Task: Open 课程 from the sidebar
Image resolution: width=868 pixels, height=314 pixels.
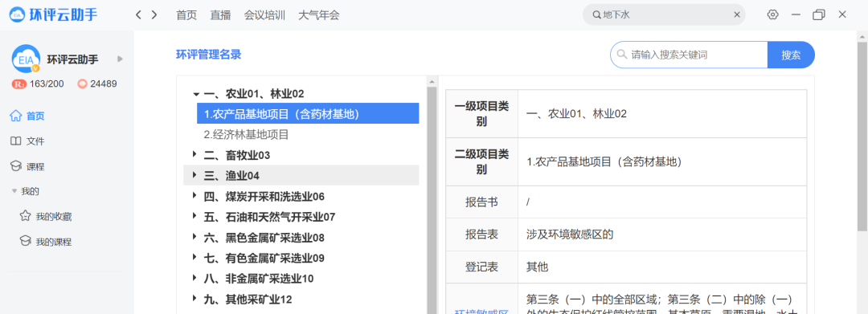Action: click(x=27, y=167)
